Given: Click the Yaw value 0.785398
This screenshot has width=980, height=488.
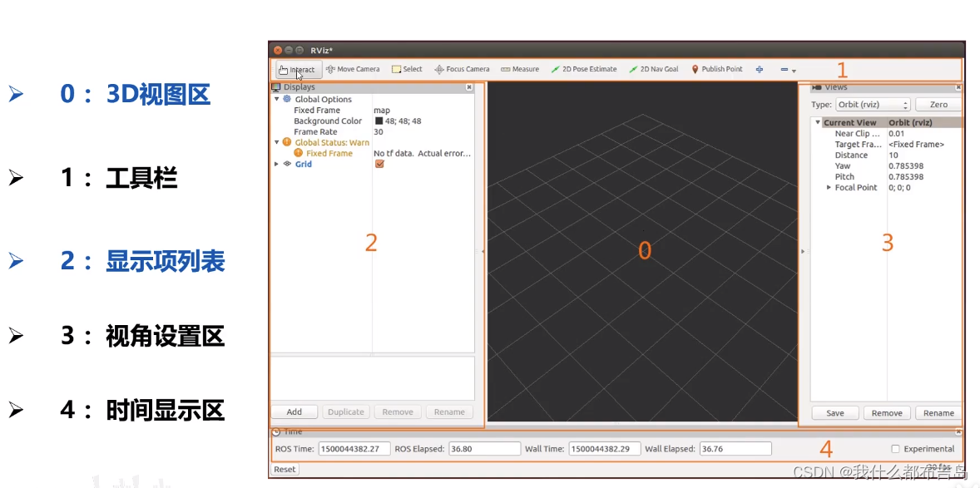Looking at the screenshot, I should [x=906, y=166].
